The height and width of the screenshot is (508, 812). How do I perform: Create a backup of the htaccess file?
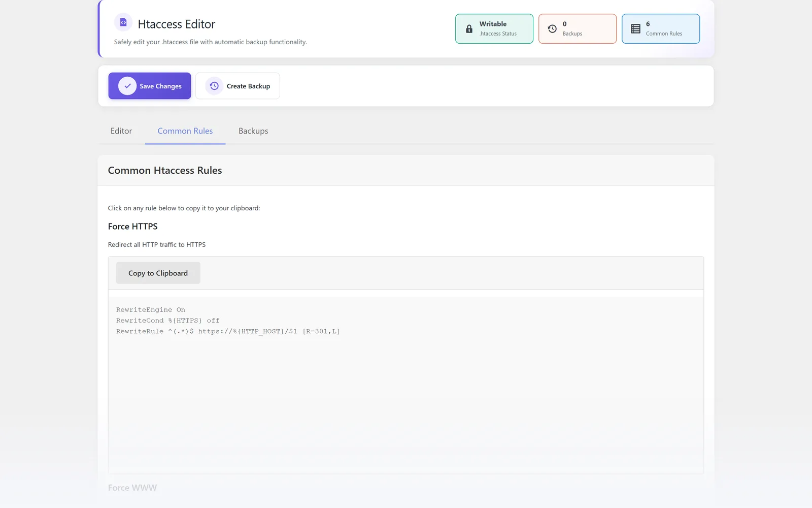point(238,86)
